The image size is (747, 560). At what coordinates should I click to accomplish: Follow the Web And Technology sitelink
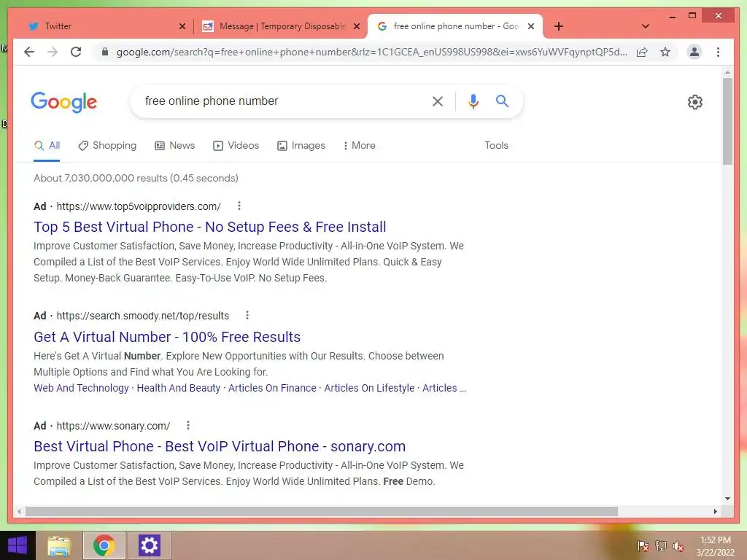(x=81, y=388)
